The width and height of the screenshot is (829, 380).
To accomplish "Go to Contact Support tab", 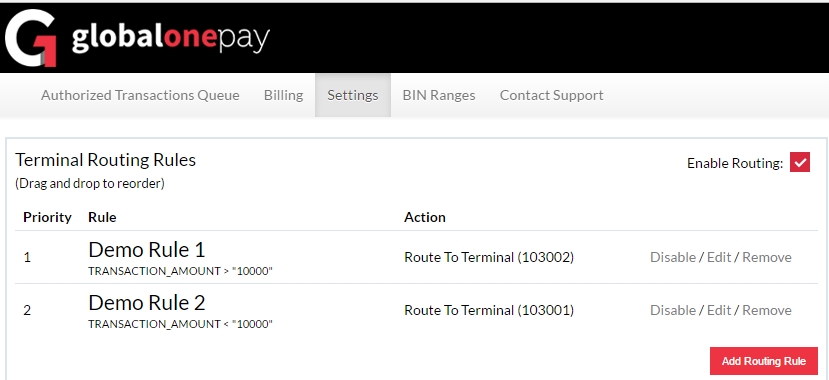I will pos(551,95).
